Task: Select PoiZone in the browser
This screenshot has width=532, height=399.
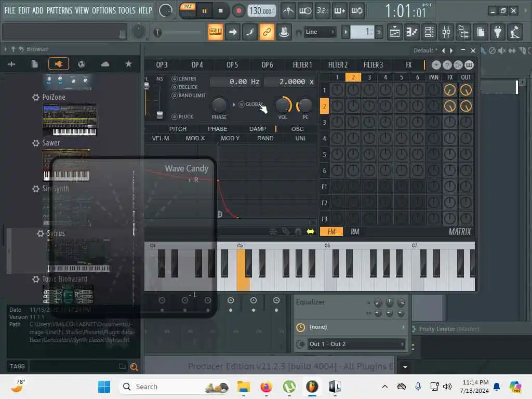Action: pyautogui.click(x=54, y=97)
